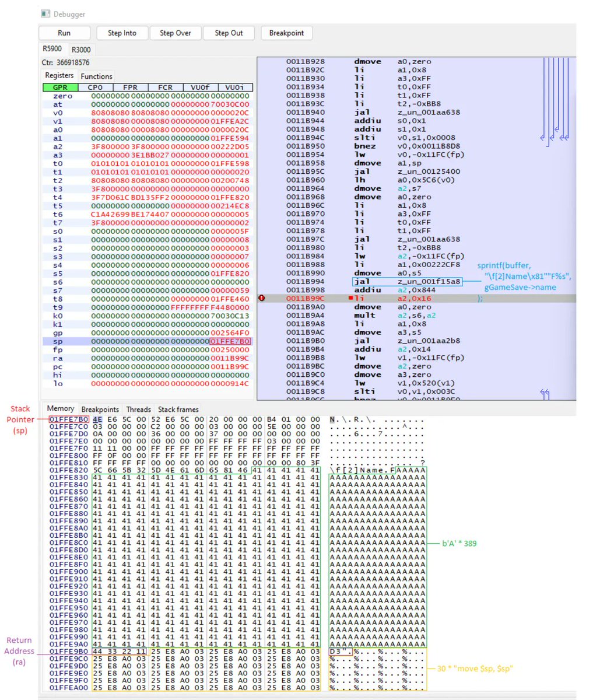The width and height of the screenshot is (593, 700).
Task: Select the FCR register tab
Action: click(x=165, y=87)
